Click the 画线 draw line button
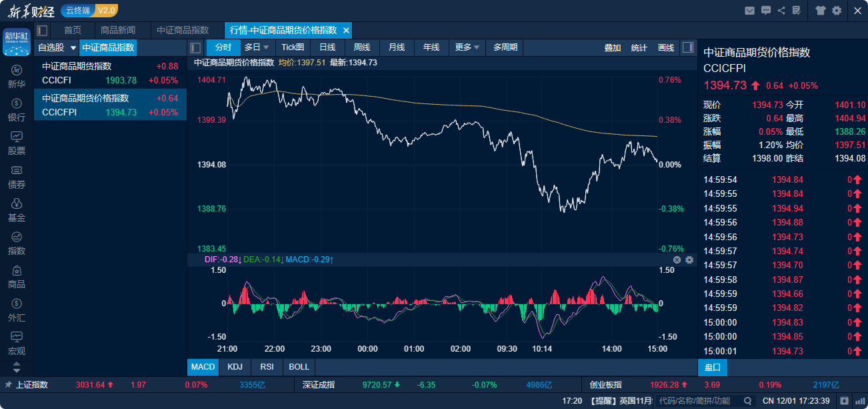Screen dimensions: 868x409 pos(665,47)
